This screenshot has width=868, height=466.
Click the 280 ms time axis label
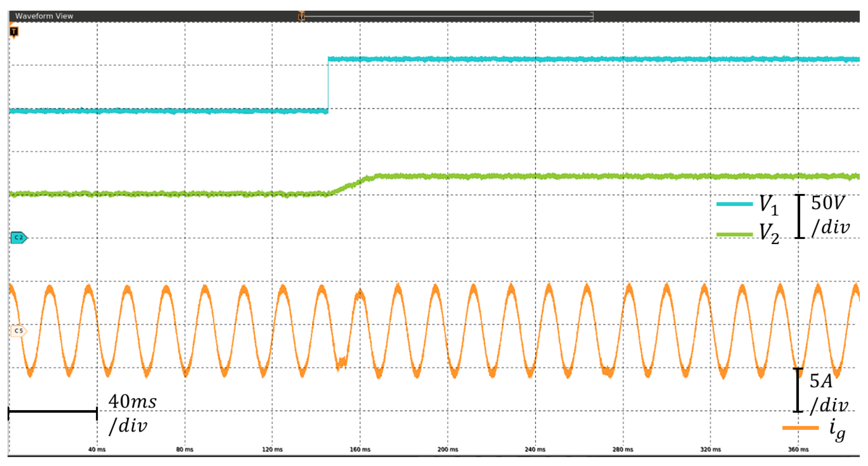point(623,449)
